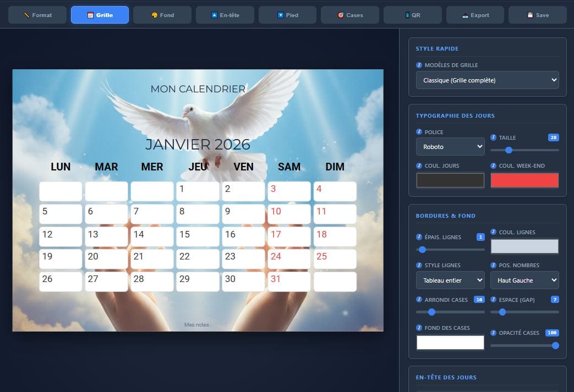Screen dimensions: 574x392
Task: Click the info icon beside Opacité Cases
Action: pyautogui.click(x=494, y=333)
